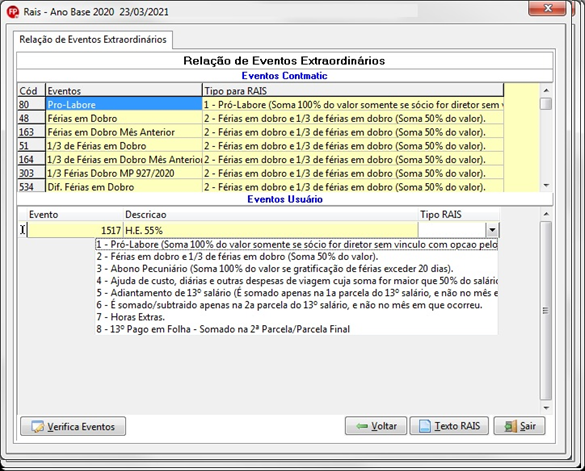
Task: Click the exit door icon on Sair
Action: (x=510, y=426)
